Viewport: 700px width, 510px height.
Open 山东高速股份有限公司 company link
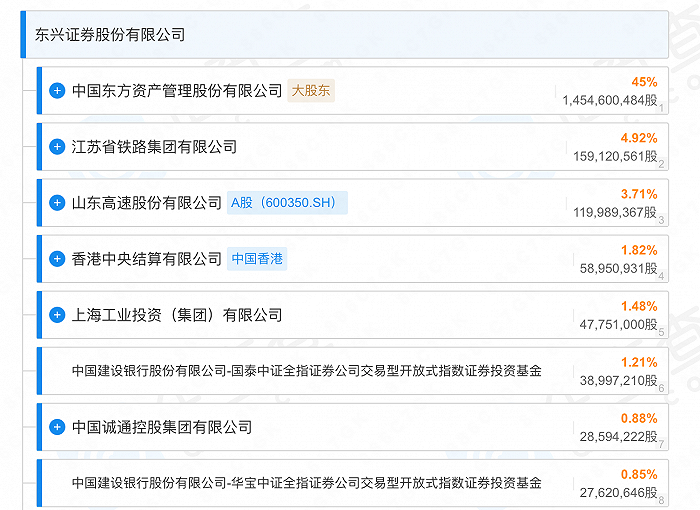(x=147, y=203)
